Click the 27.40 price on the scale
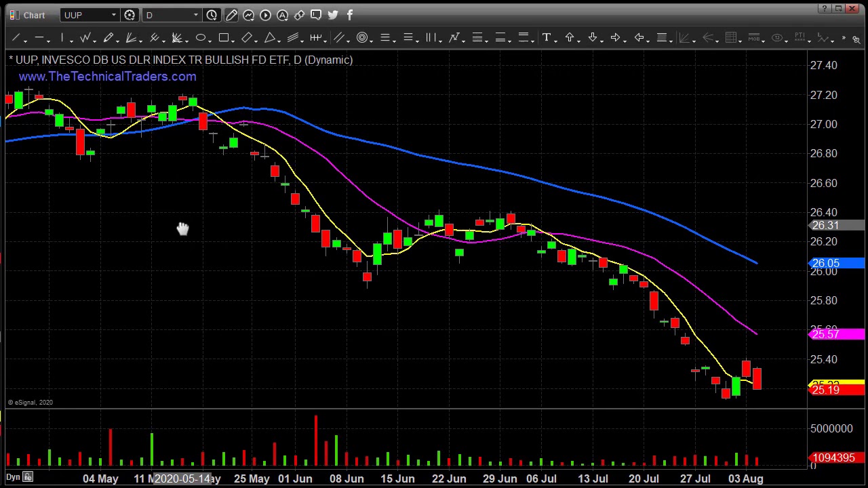This screenshot has width=868, height=488. click(x=823, y=66)
